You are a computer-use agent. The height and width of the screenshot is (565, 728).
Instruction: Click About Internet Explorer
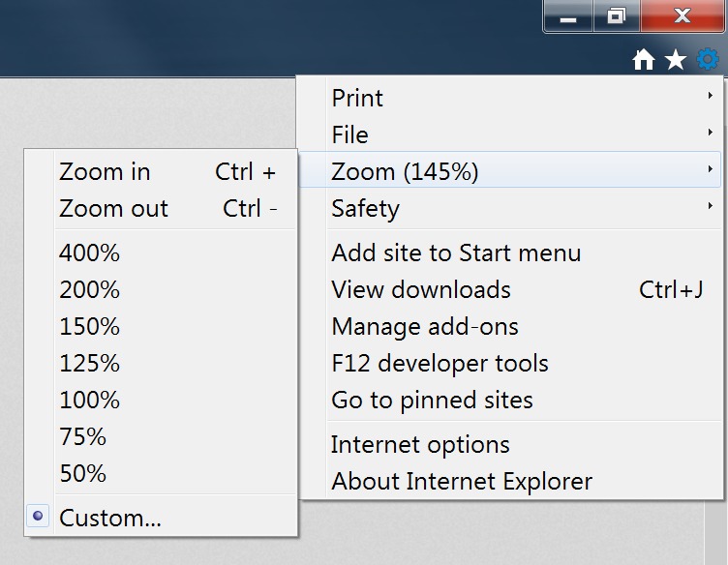462,481
